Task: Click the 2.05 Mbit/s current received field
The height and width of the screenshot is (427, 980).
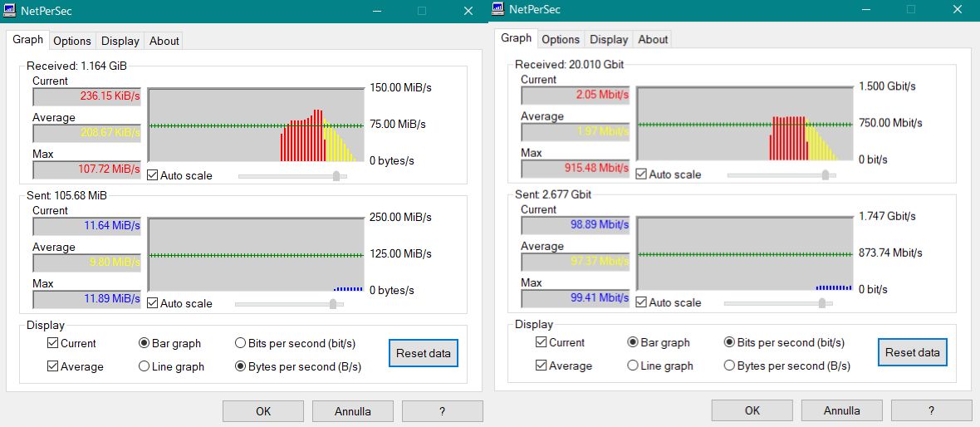Action: tap(576, 95)
